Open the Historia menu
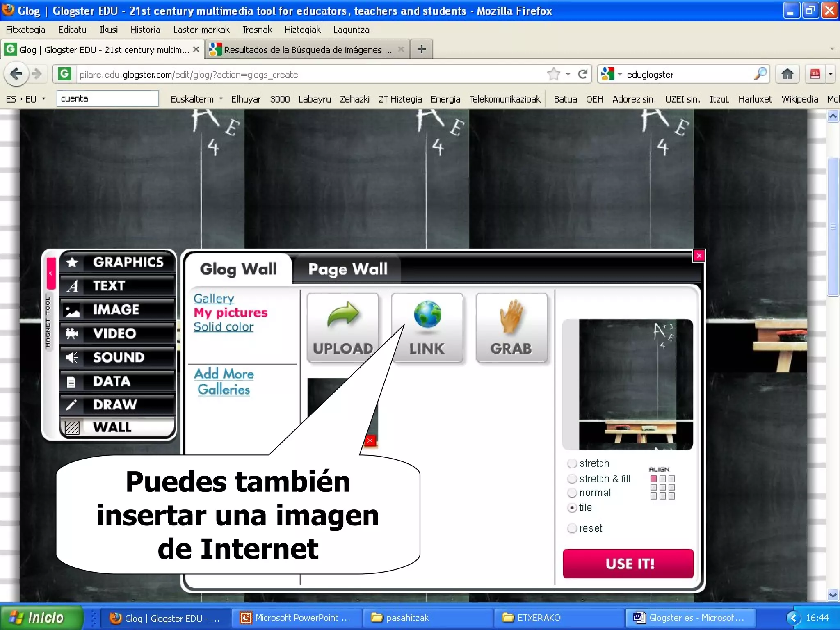This screenshot has height=630, width=840. pyautogui.click(x=145, y=30)
